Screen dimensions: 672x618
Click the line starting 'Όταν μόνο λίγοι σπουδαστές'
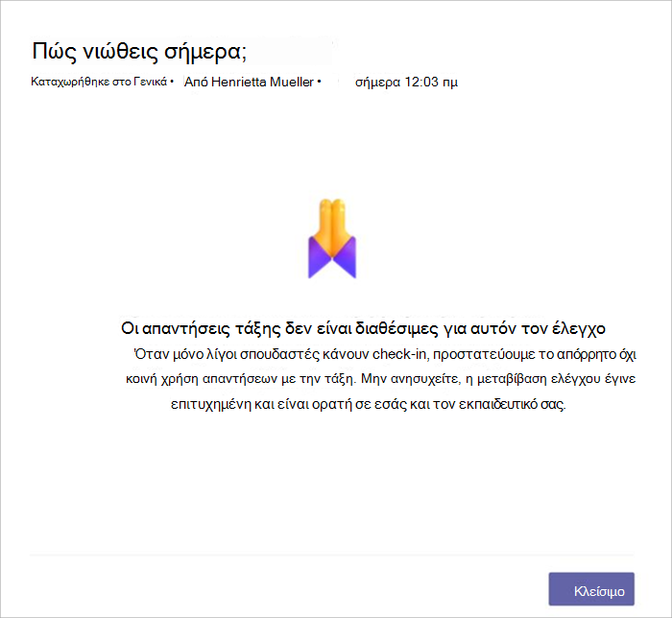(x=385, y=355)
